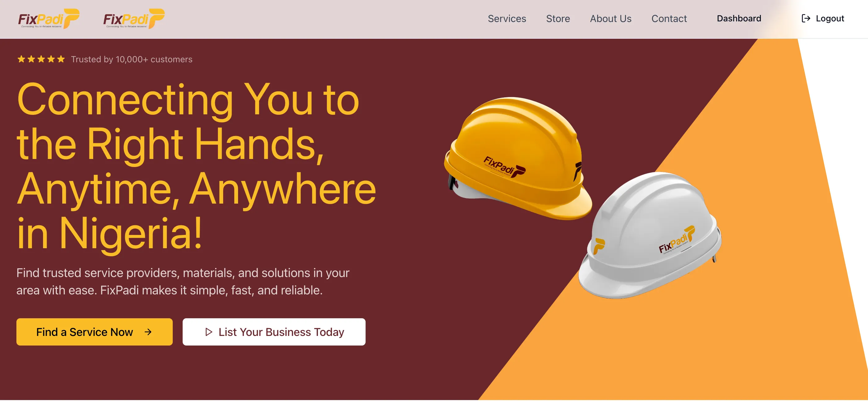This screenshot has width=868, height=401.
Task: Click the logout arrow icon
Action: click(x=806, y=19)
